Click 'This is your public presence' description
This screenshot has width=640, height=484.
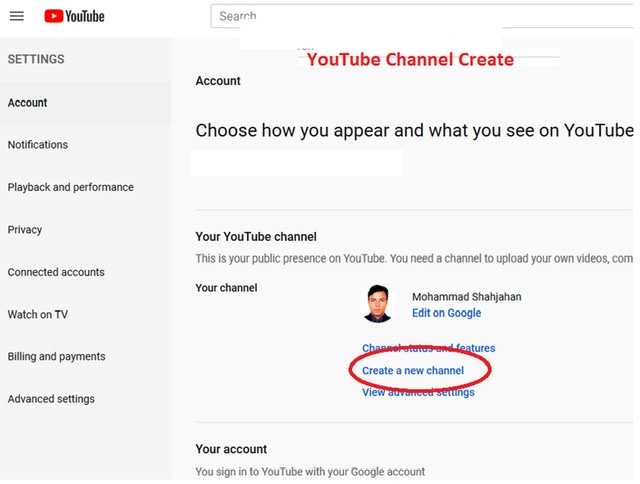[414, 258]
